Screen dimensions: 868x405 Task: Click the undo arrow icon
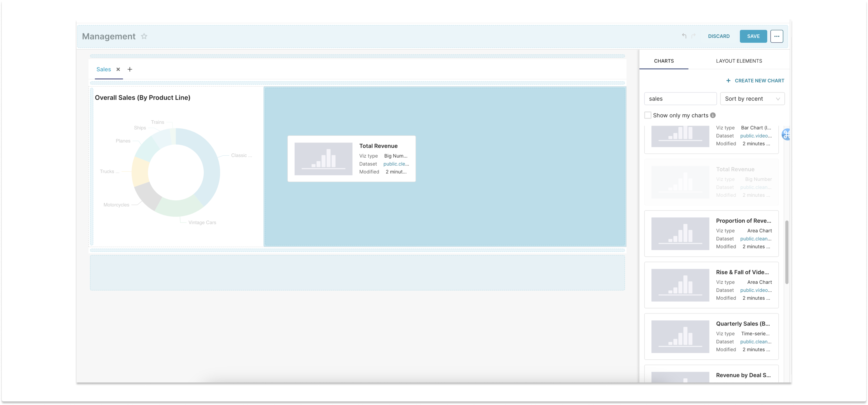coord(684,36)
